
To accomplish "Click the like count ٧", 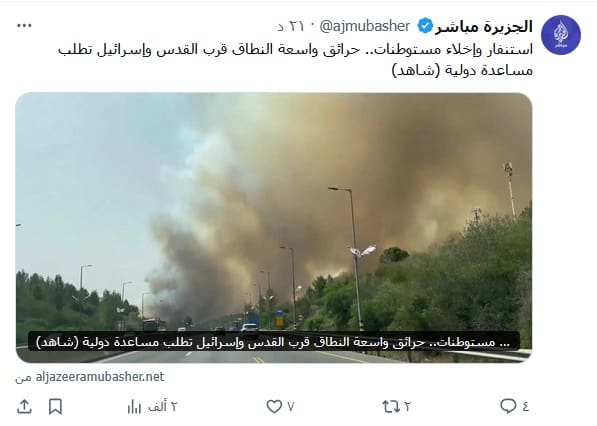I will point(291,407).
